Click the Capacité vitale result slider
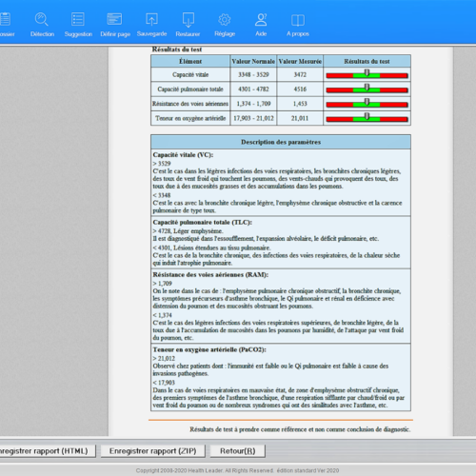 367,75
